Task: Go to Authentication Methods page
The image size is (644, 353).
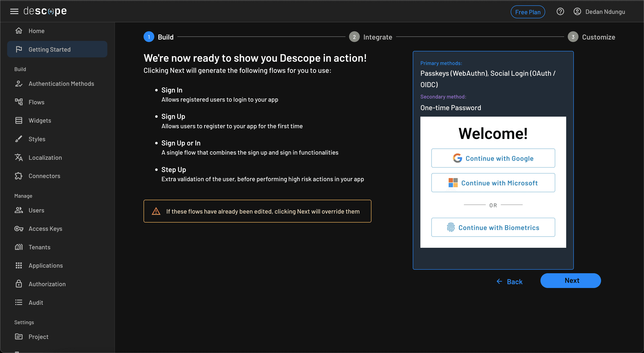Action: [x=61, y=84]
